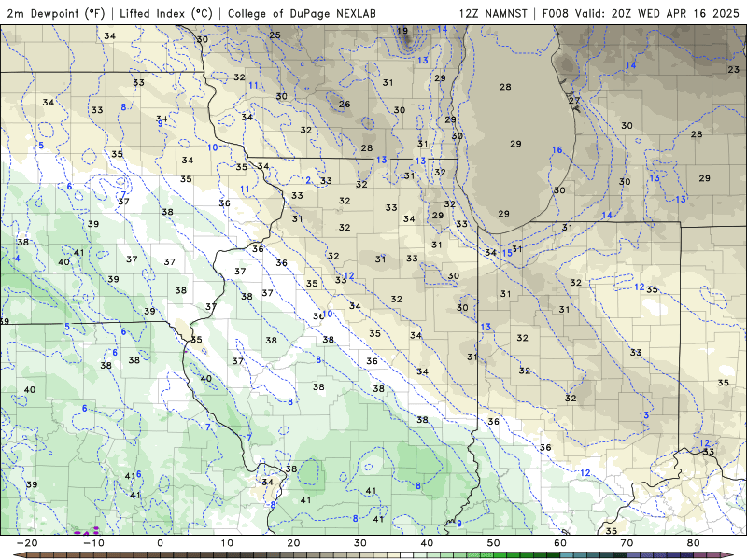Click the color scale tick label "60"
Image resolution: width=747 pixels, height=560 pixels.
[560, 543]
